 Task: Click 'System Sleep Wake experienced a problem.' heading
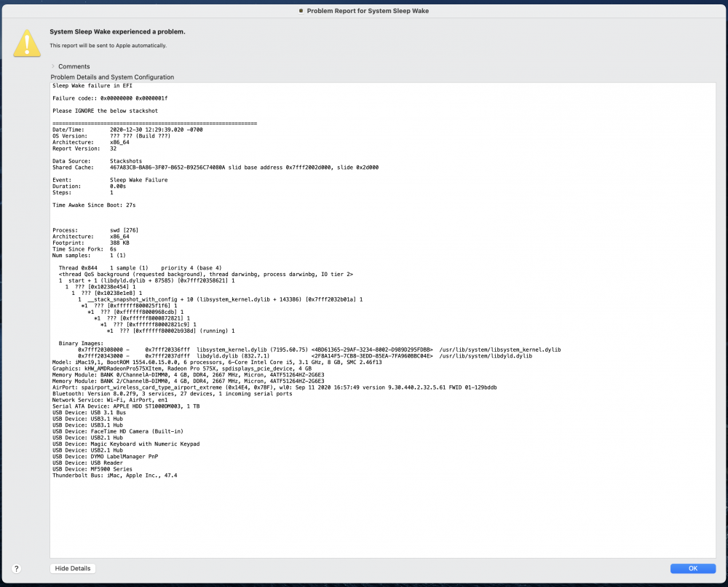[117, 31]
